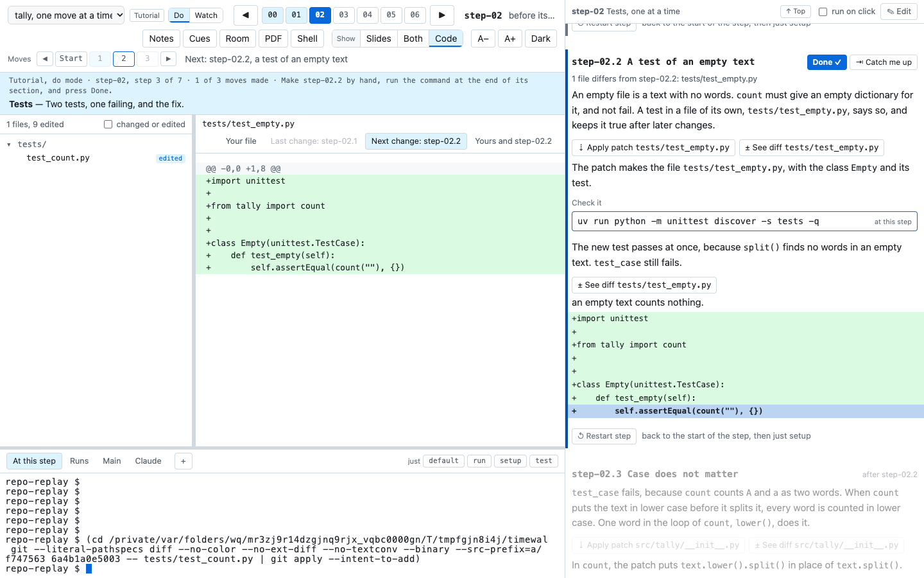Select the Code view

[x=446, y=39]
